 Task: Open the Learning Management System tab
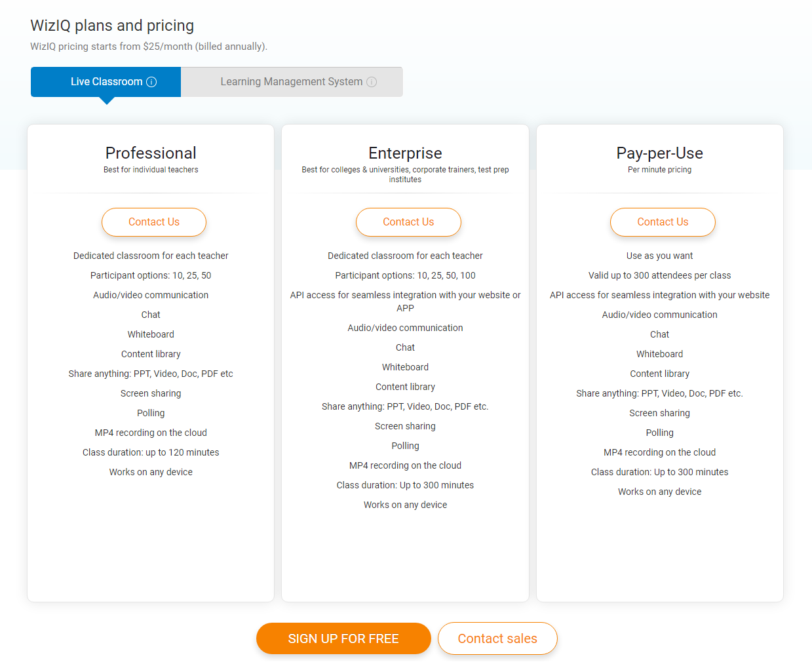[x=292, y=82]
